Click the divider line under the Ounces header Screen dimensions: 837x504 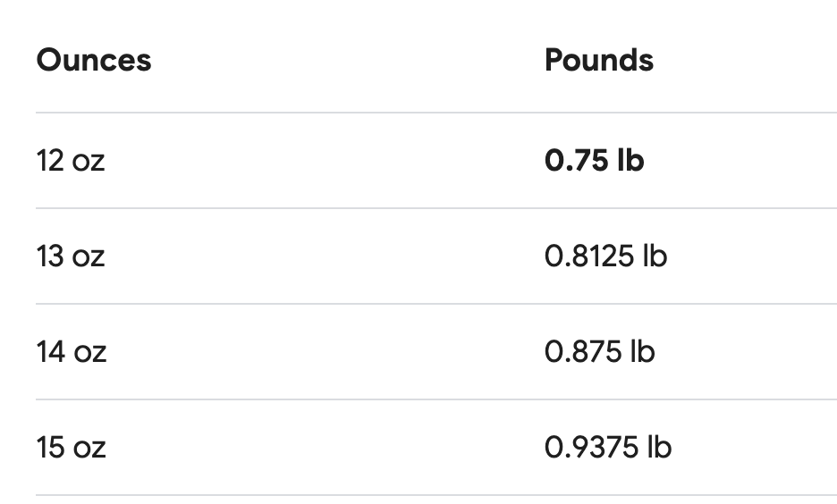(x=436, y=113)
